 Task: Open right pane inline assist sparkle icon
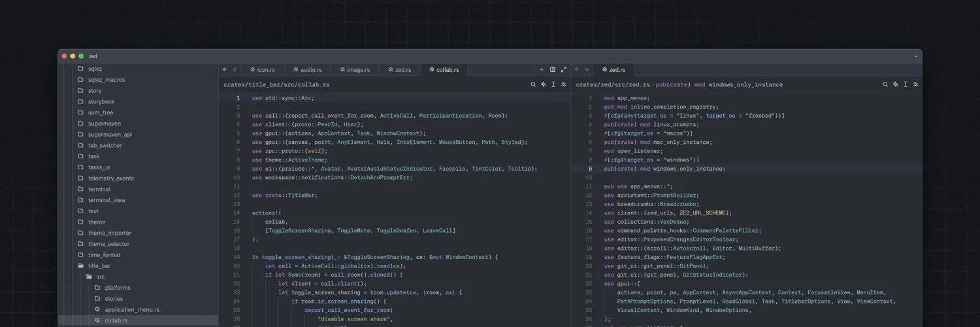(x=896, y=84)
